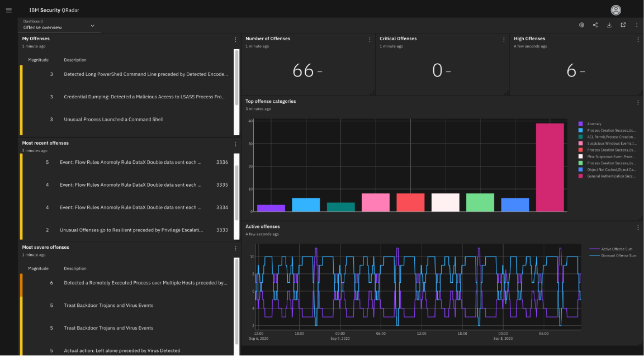
Task: Click the user profile avatar icon
Action: point(616,10)
